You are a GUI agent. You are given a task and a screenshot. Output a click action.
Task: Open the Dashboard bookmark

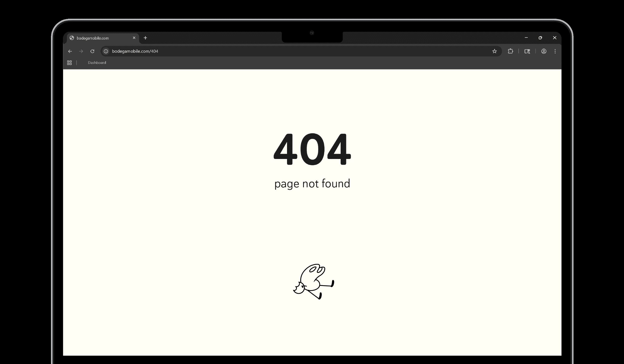point(97,63)
